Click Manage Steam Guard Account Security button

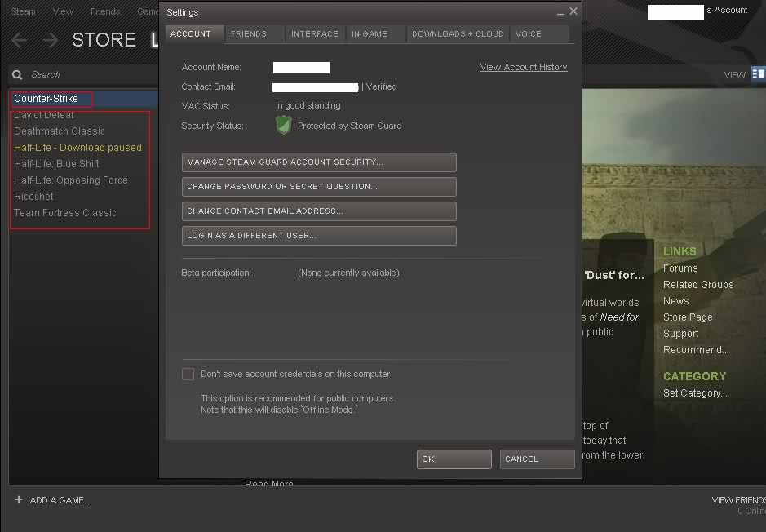tap(319, 162)
